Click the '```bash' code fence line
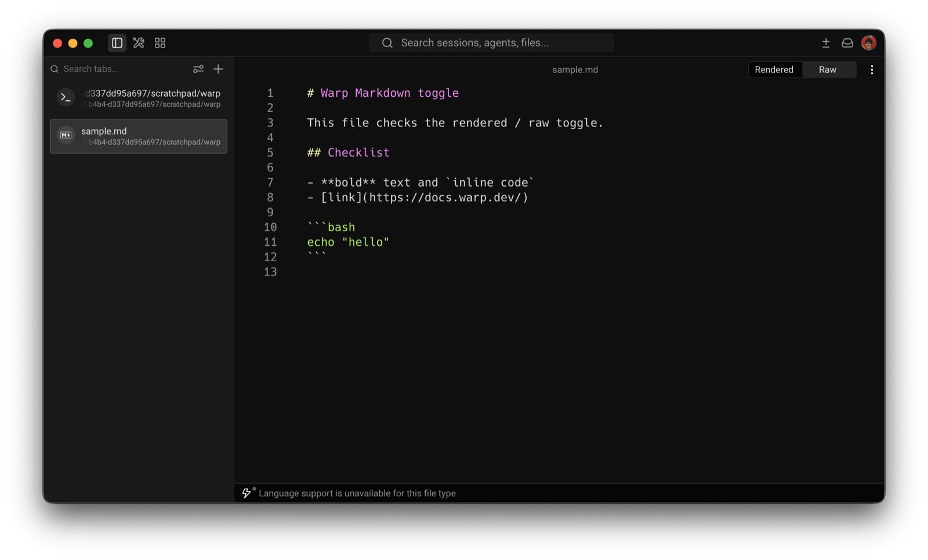The width and height of the screenshot is (928, 560). pos(331,227)
